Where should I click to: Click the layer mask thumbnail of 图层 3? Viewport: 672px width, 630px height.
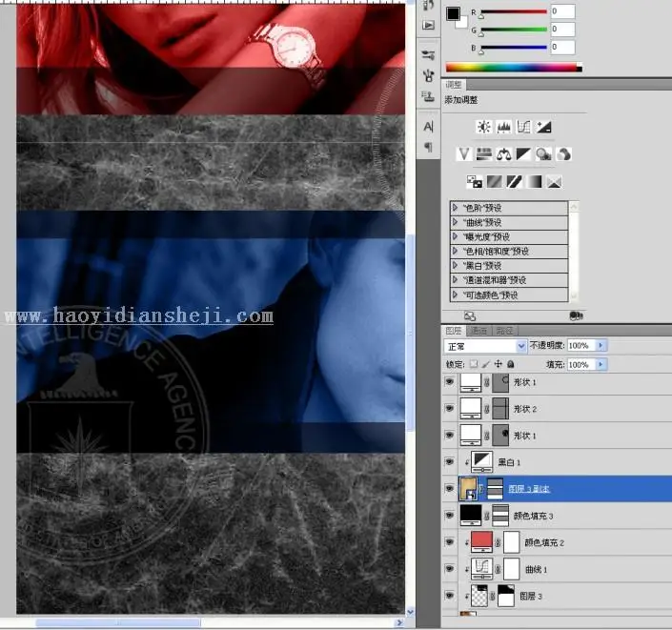click(506, 596)
